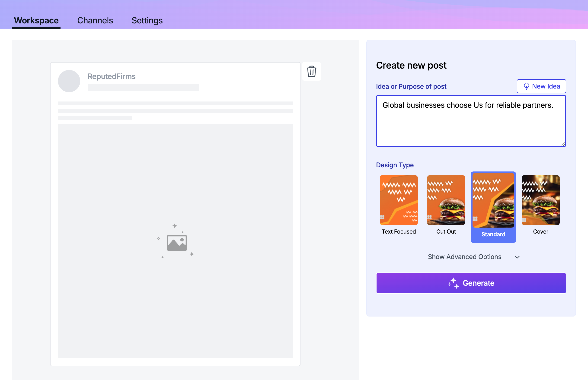Viewport: 588px width, 380px height.
Task: Click the post idea text about global businesses
Action: (x=468, y=105)
